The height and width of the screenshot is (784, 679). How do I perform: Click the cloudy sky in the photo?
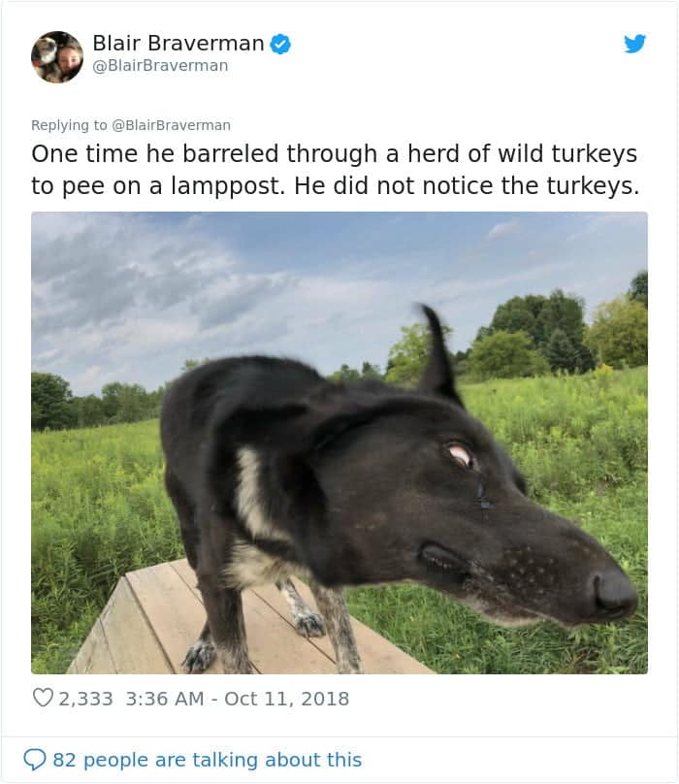coord(194,281)
